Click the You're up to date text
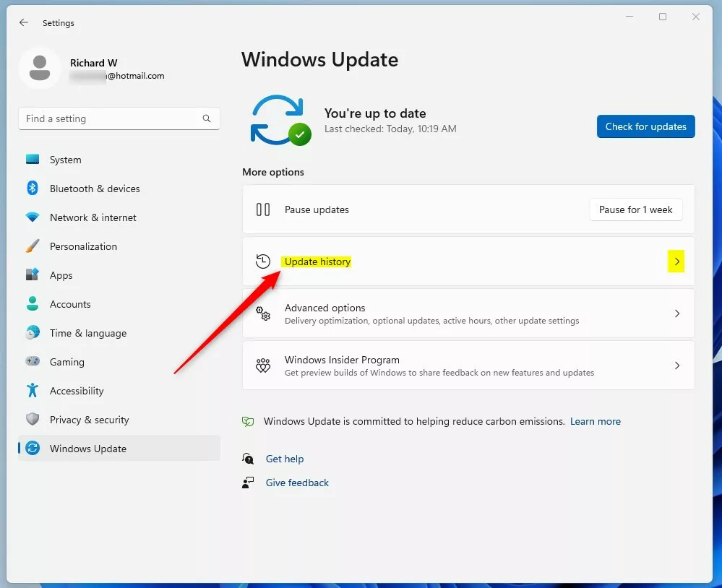This screenshot has height=588, width=722. point(375,113)
